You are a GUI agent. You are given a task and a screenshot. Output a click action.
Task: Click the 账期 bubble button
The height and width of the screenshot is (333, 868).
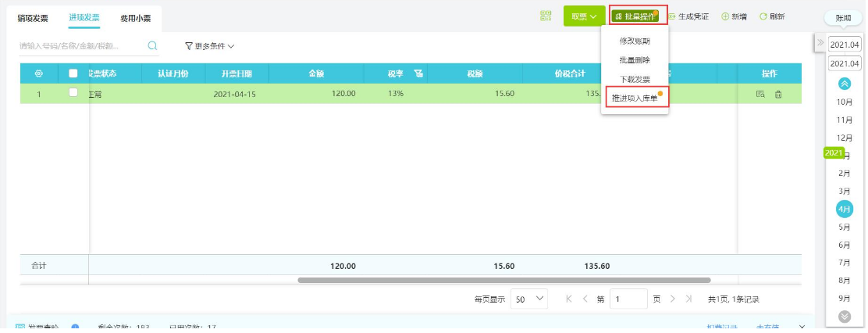843,18
